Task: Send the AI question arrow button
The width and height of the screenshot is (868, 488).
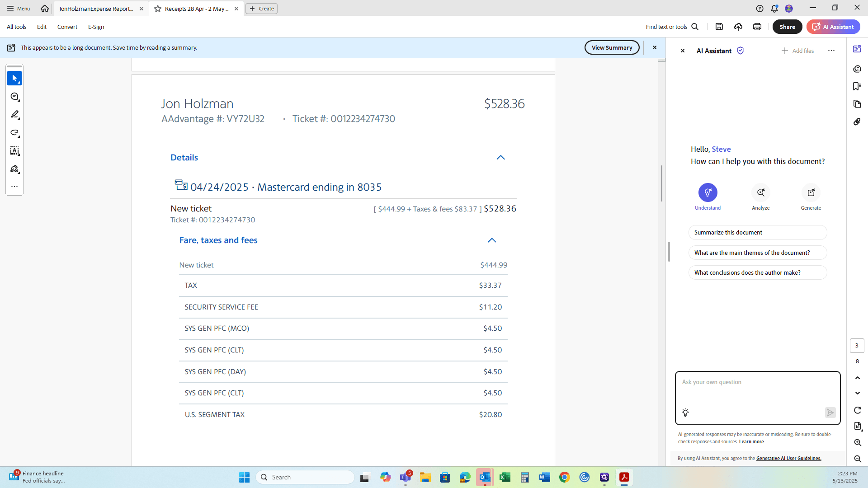Action: coord(830,413)
